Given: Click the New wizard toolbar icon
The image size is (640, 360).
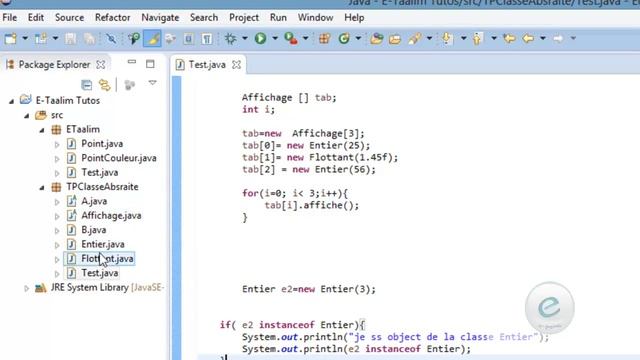Looking at the screenshot, I should (10, 39).
